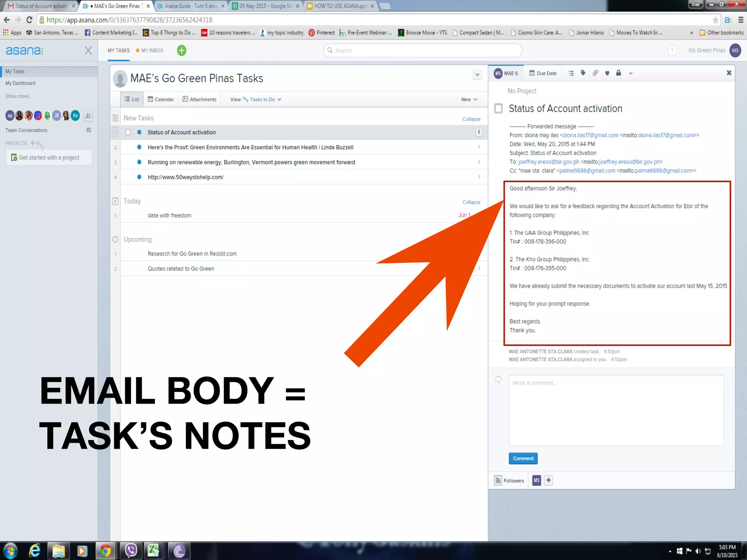
Task: Click the MAE S assignee button
Action: (507, 73)
